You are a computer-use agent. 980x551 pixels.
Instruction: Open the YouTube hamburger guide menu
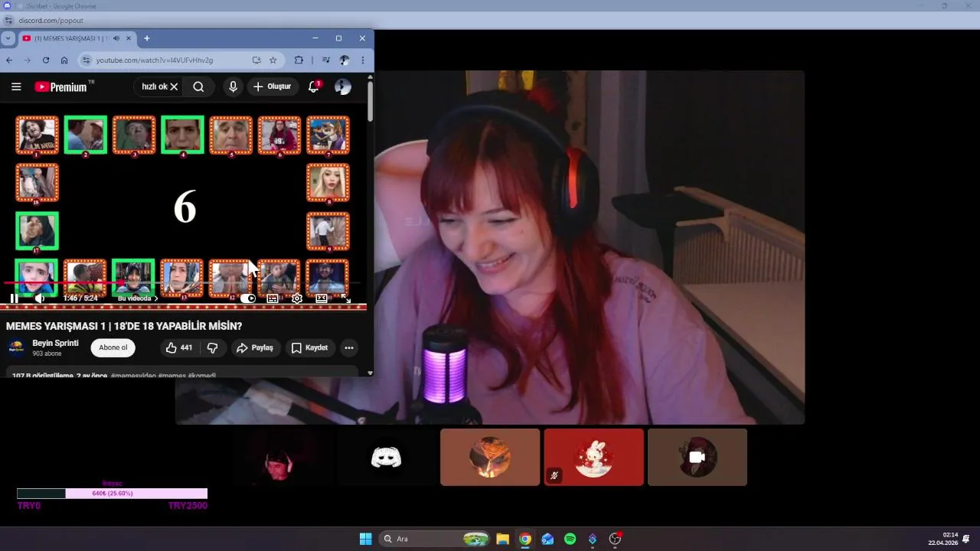point(16,86)
